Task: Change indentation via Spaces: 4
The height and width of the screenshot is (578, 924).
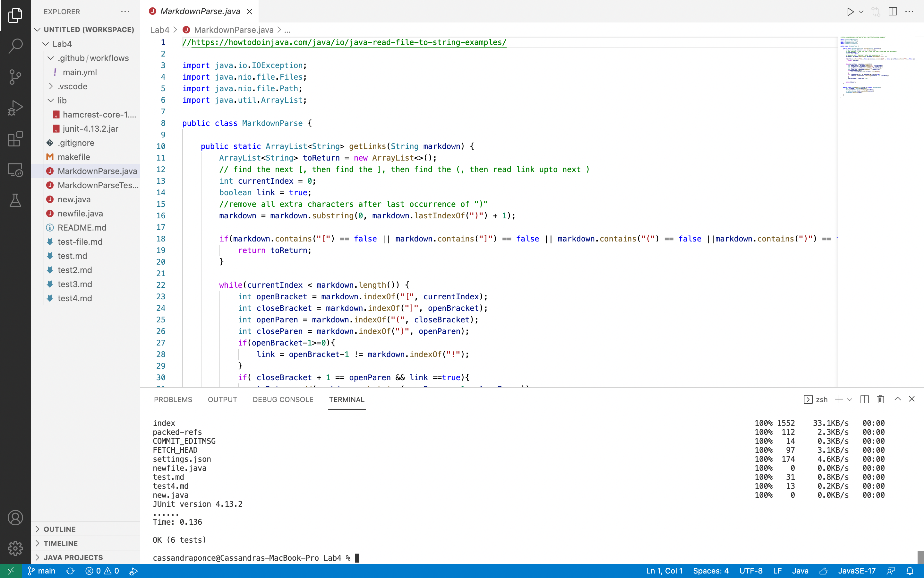Action: [x=711, y=571]
